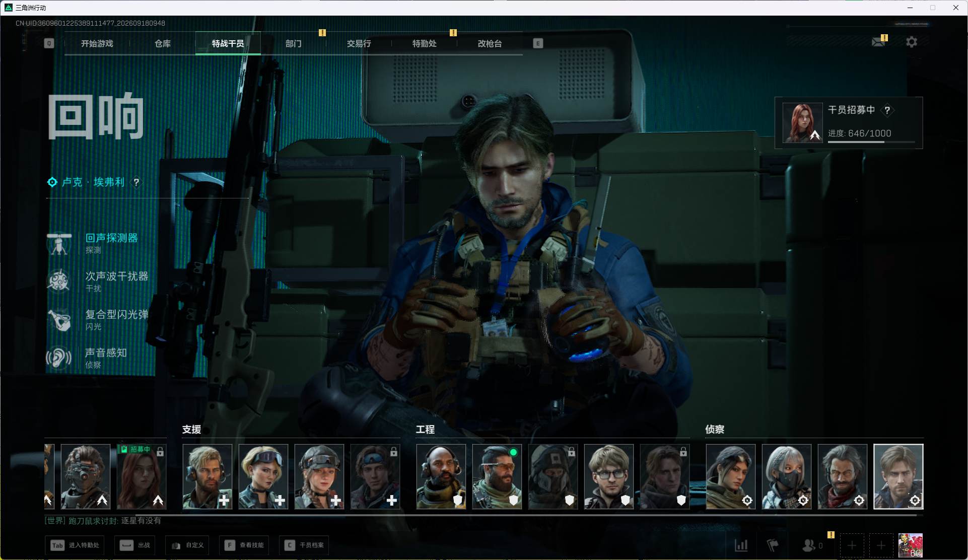This screenshot has height=560, width=968.
Task: Open the player avatar in bottom corner
Action: tap(911, 545)
